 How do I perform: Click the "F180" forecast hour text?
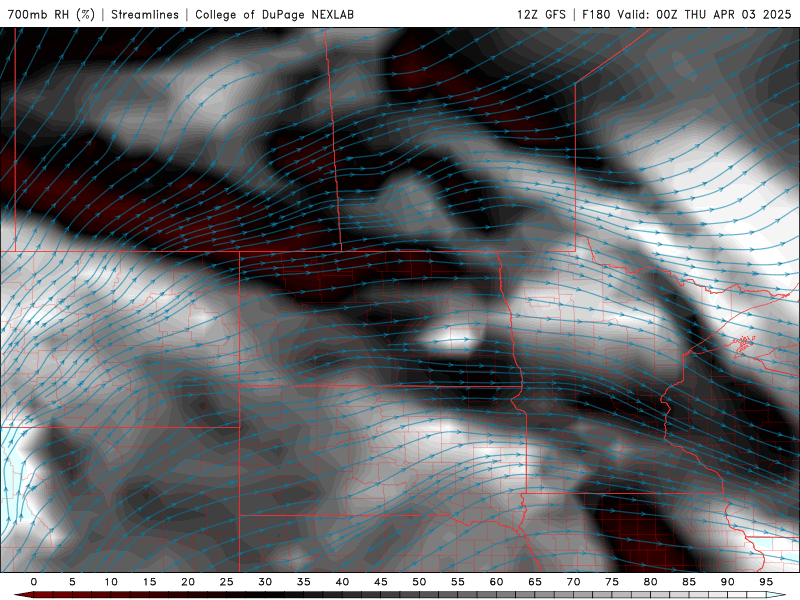[596, 14]
